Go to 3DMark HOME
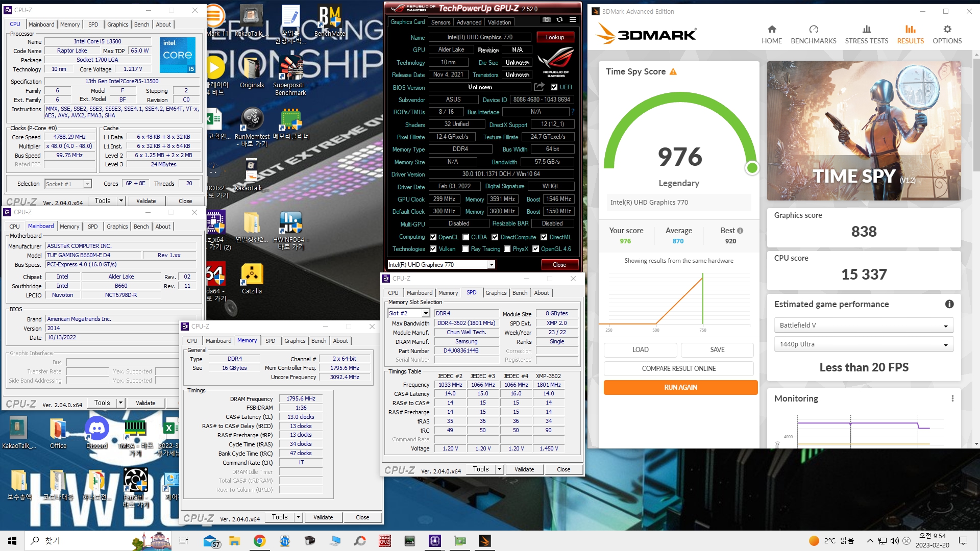Image resolution: width=980 pixels, height=551 pixels. tap(772, 35)
